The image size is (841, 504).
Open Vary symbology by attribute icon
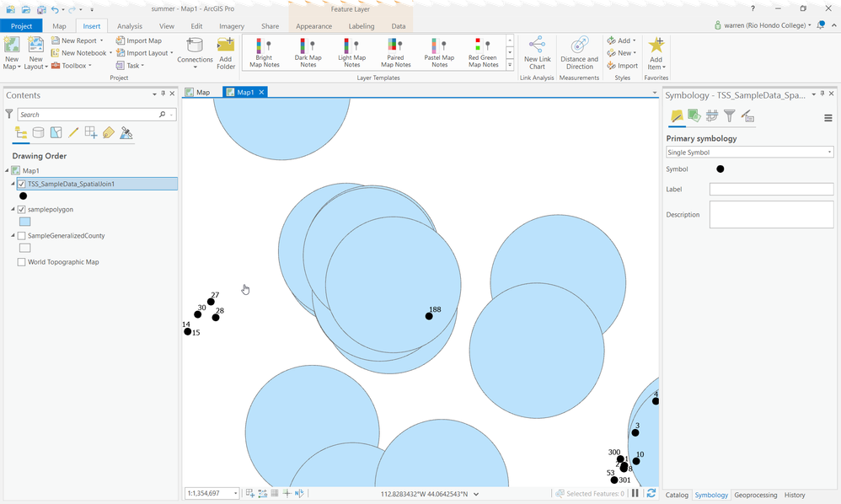pyautogui.click(x=694, y=115)
